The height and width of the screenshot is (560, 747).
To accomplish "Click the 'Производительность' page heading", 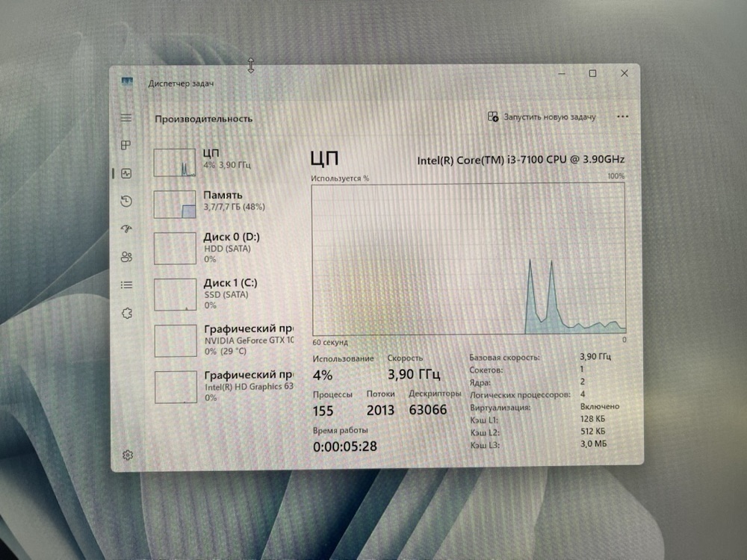I will [x=203, y=119].
